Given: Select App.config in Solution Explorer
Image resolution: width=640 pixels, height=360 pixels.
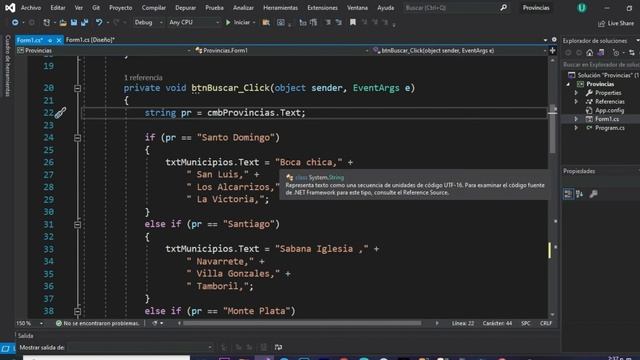Looking at the screenshot, I should point(609,110).
